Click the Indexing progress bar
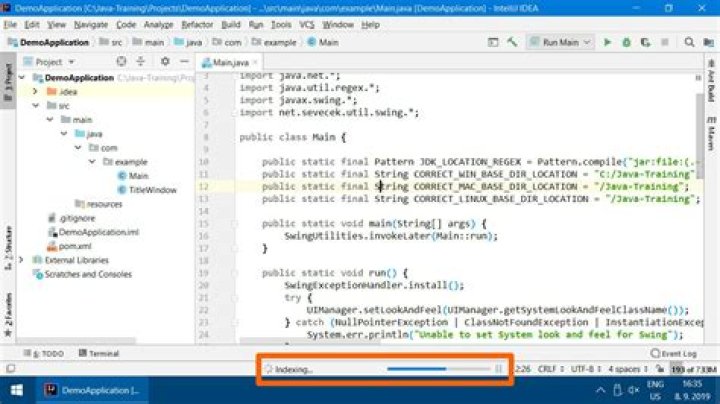The image size is (720, 404). pos(439,369)
